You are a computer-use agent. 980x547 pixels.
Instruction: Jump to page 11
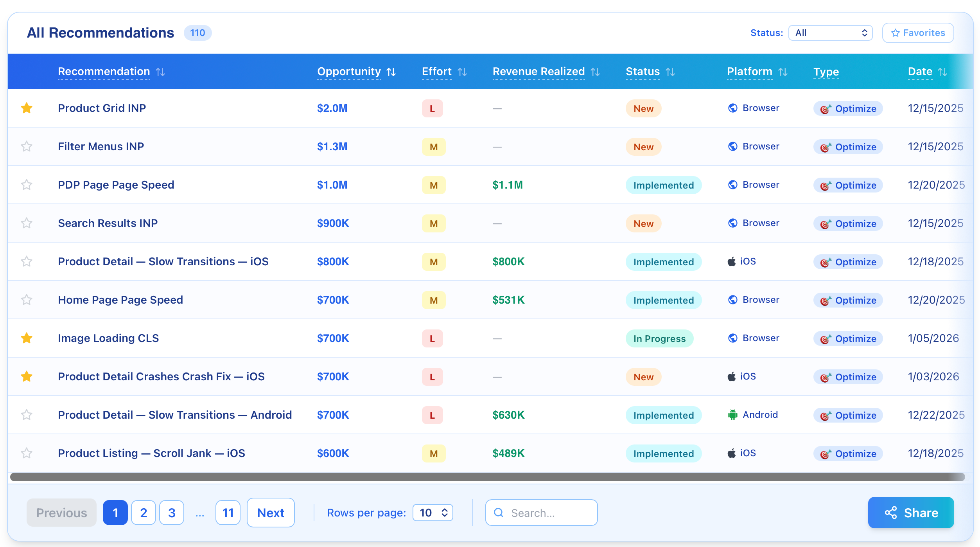(x=228, y=513)
